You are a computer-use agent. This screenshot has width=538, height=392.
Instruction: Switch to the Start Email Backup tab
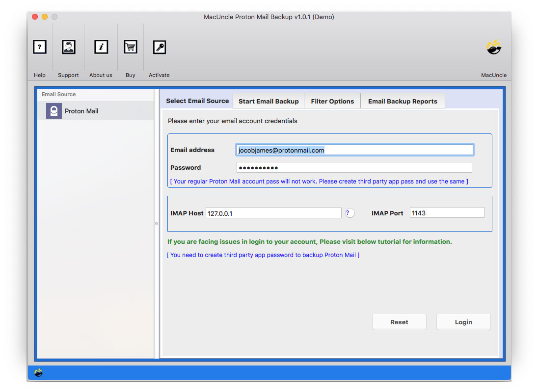coord(268,101)
